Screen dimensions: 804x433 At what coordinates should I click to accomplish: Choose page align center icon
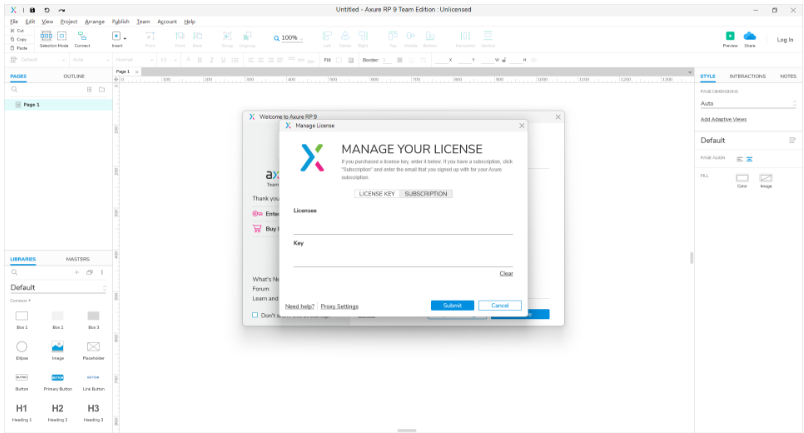coord(749,159)
